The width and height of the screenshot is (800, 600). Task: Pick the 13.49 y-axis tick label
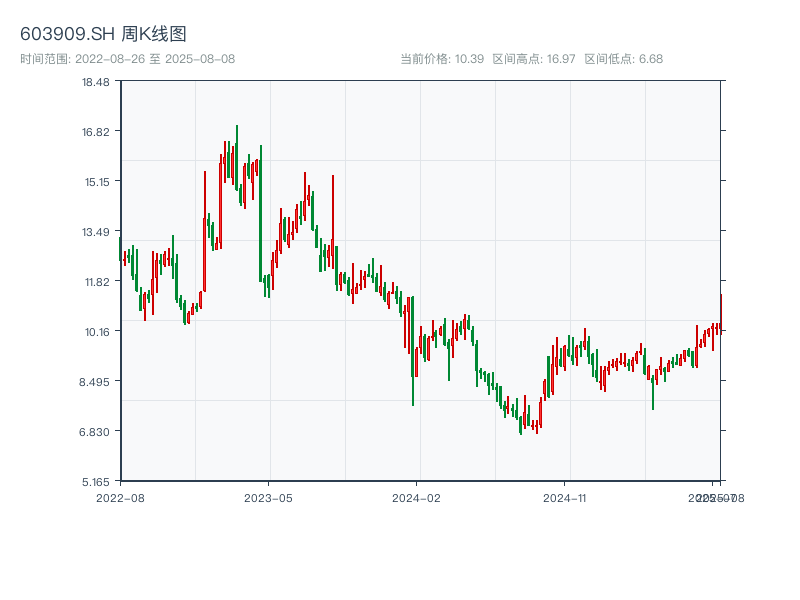(96, 231)
